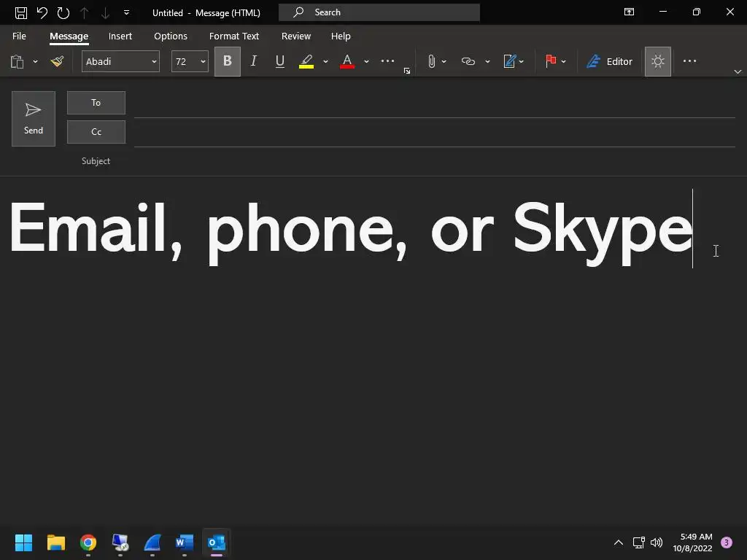Insert a link with the chain icon
Screen dimensions: 747x560
(468, 61)
